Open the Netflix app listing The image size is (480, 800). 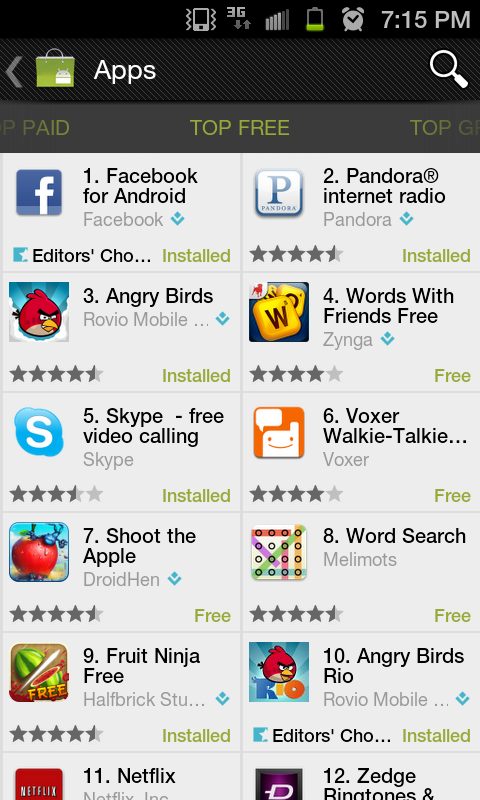click(121, 777)
